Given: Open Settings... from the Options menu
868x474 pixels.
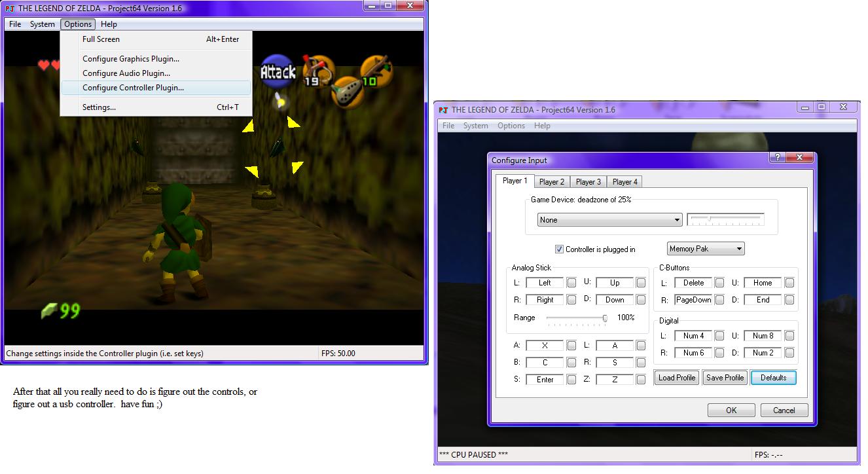Looking at the screenshot, I should 156,107.
